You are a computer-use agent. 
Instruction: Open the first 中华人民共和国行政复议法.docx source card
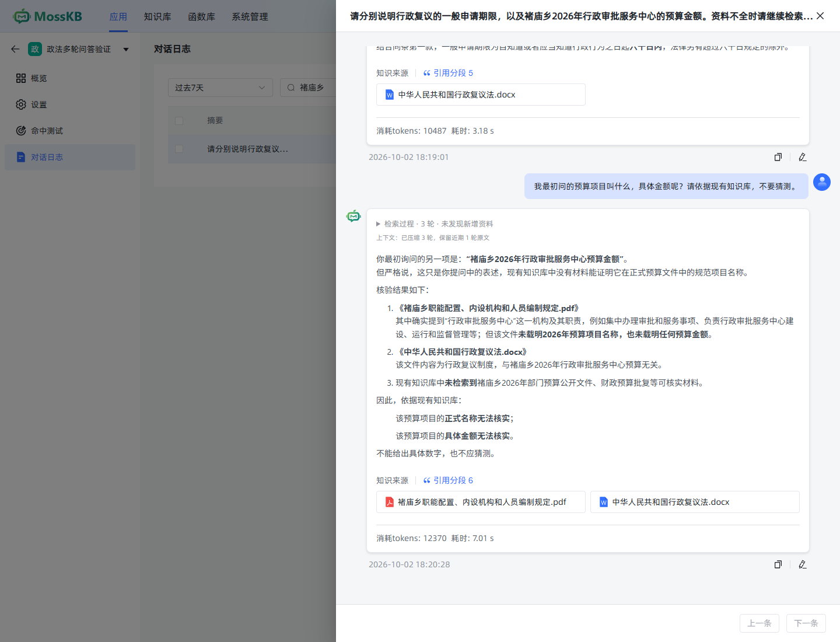coord(481,95)
